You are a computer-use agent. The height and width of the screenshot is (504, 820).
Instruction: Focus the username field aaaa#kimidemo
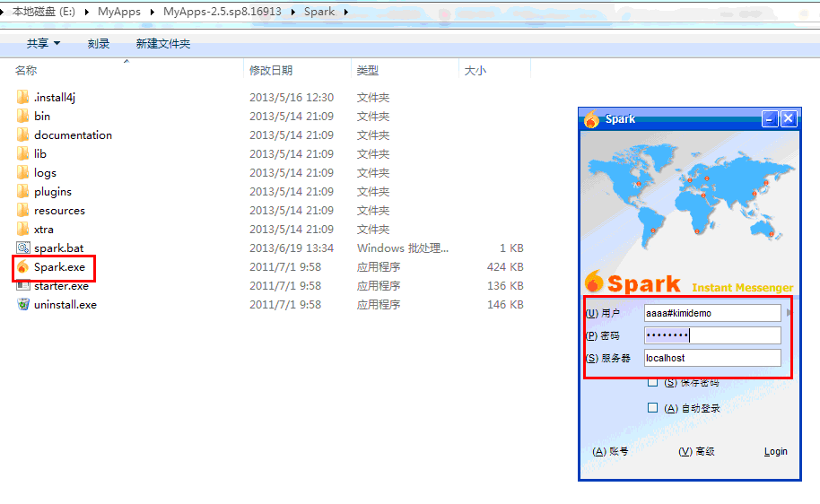coord(712,313)
